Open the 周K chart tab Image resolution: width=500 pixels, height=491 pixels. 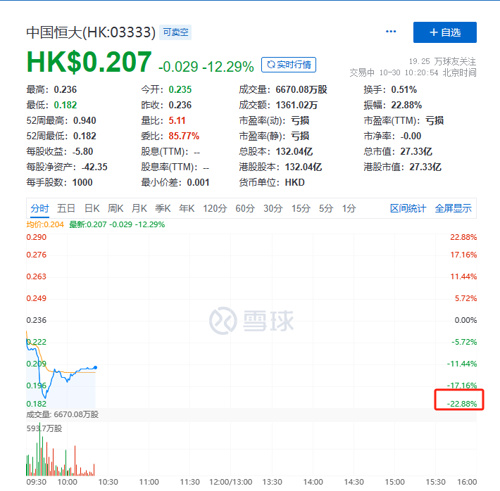115,209
